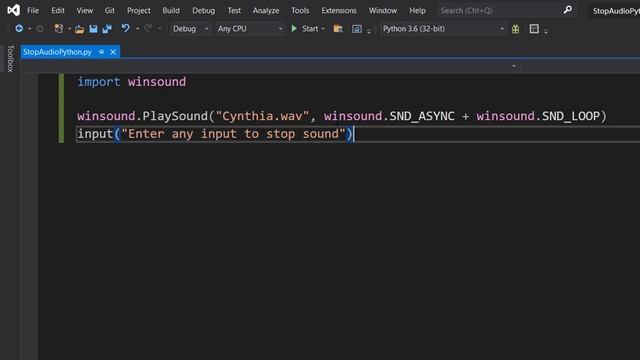This screenshot has height=360, width=640.
Task: Expand the Start button dropdown arrow
Action: point(323,29)
